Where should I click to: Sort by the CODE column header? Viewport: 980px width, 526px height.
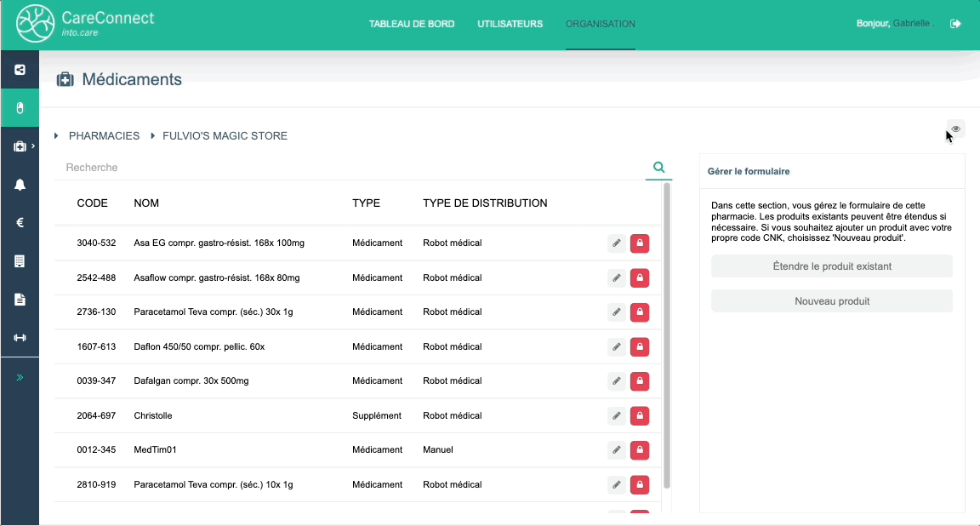click(x=92, y=203)
